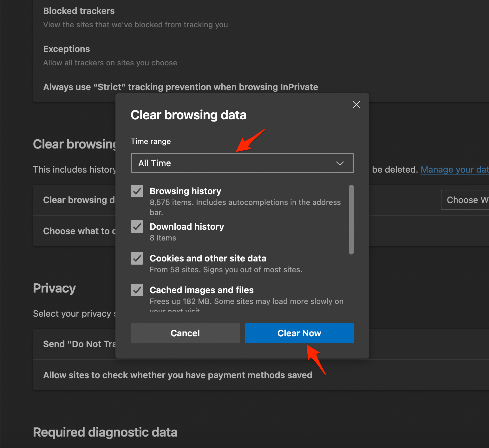
Task: Click the chevron arrow in Time range box
Action: [x=340, y=163]
